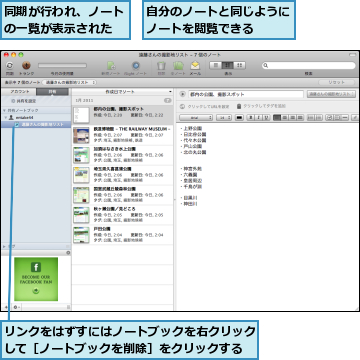Click the black text color swatch
This screenshot has width=360, height=360.
(239, 117)
